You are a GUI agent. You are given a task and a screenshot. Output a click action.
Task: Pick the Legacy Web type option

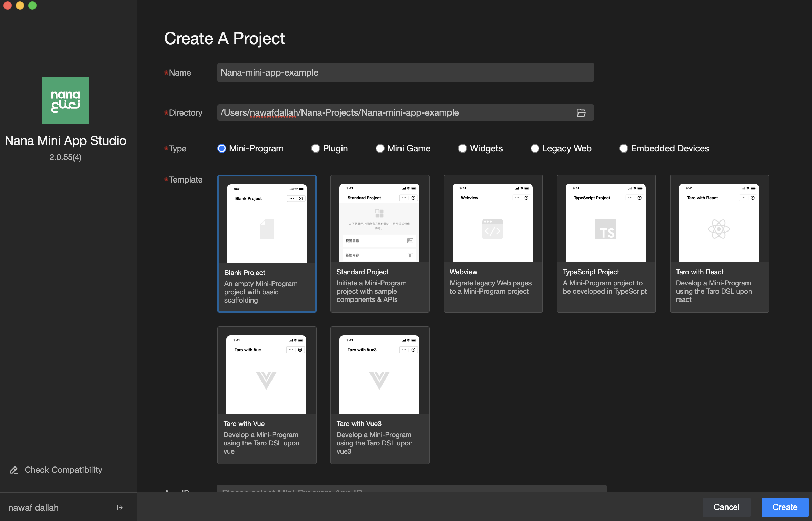(535, 148)
